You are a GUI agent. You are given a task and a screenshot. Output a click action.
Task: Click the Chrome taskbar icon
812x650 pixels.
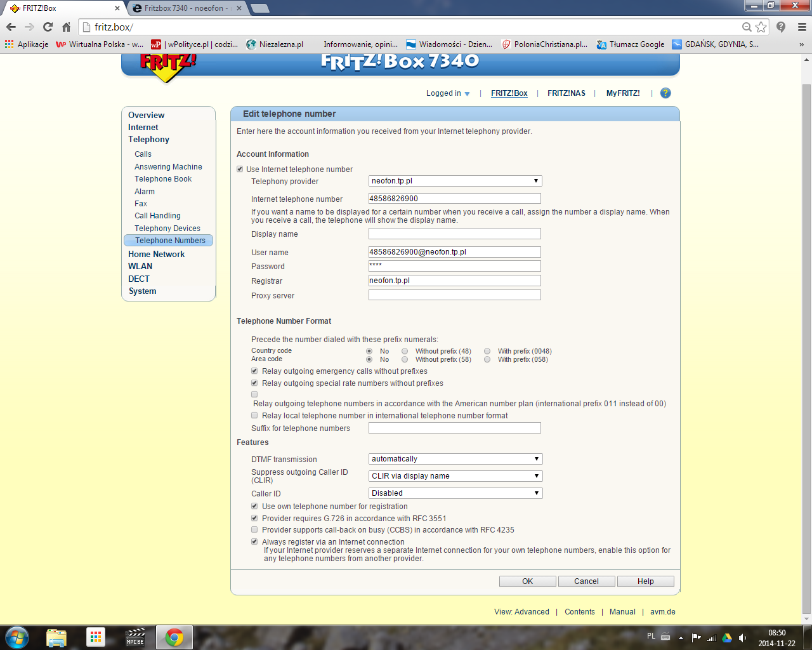(x=174, y=637)
